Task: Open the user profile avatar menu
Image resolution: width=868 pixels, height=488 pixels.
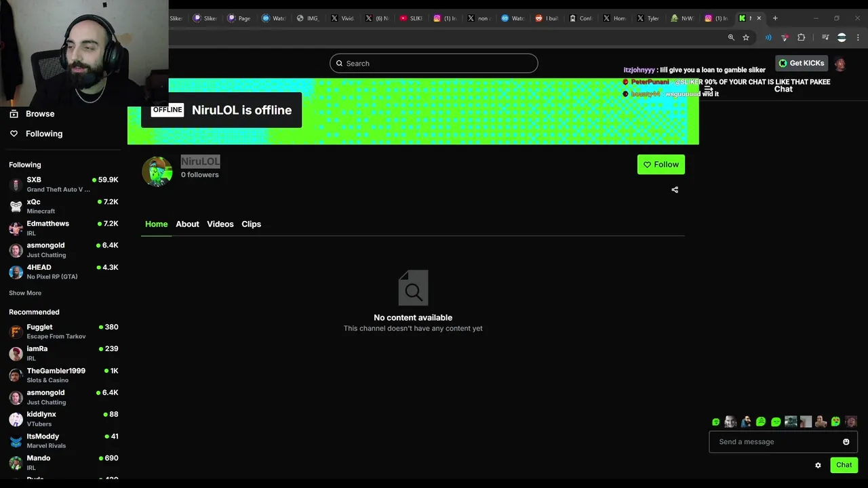Action: pos(840,64)
